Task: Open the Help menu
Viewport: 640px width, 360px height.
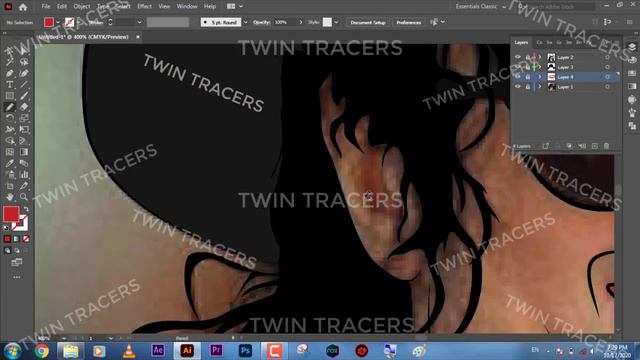Action: (x=210, y=7)
